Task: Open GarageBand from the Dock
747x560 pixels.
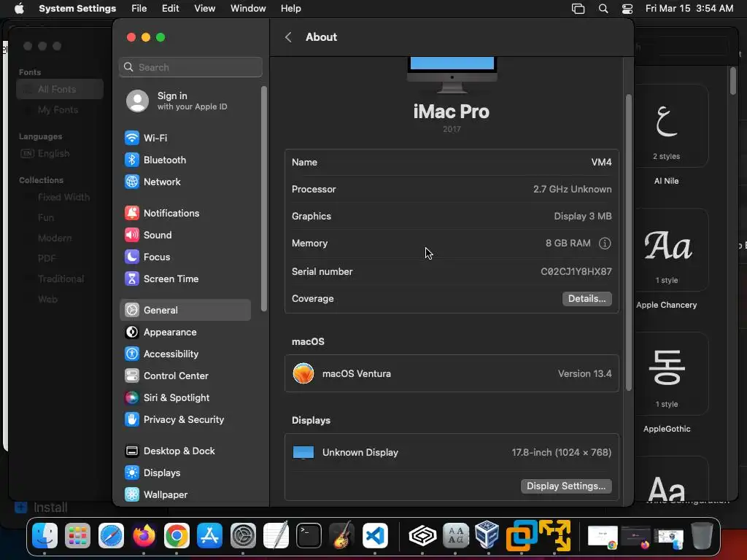Action: tap(341, 536)
